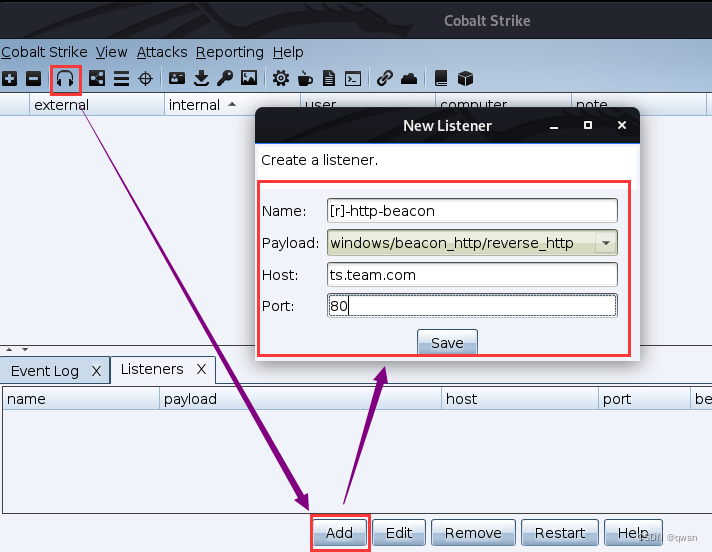Click the Restart listener button
The image size is (712, 552).
pyautogui.click(x=560, y=532)
